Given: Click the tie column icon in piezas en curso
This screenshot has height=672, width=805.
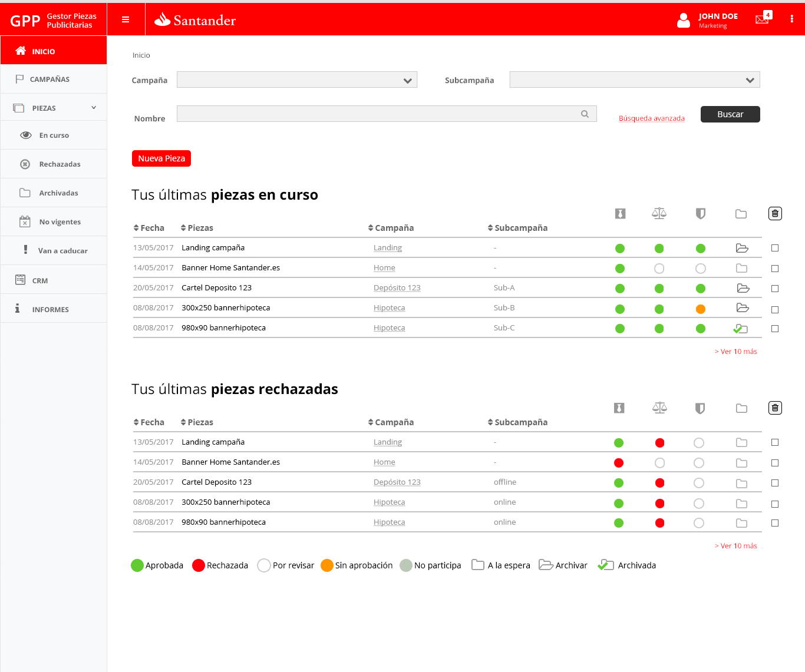Looking at the screenshot, I should [620, 214].
